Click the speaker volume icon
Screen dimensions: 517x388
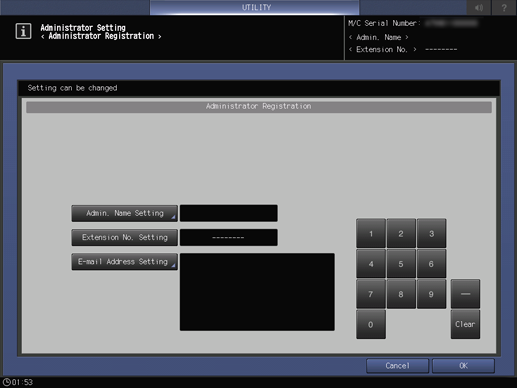[479, 7]
